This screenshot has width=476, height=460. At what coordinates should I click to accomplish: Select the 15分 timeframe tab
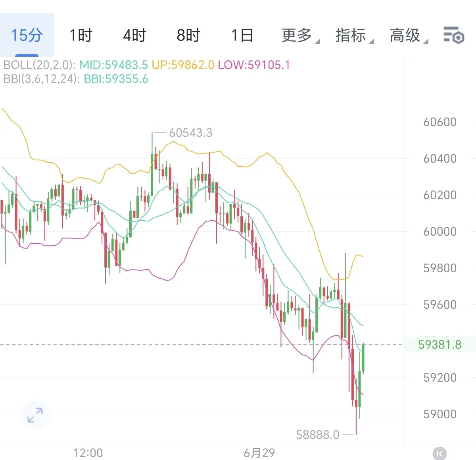point(27,35)
